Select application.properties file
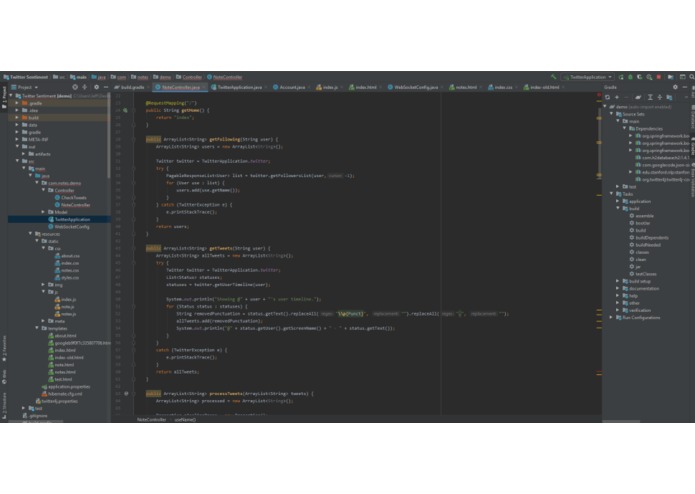695x494 pixels. [66, 387]
